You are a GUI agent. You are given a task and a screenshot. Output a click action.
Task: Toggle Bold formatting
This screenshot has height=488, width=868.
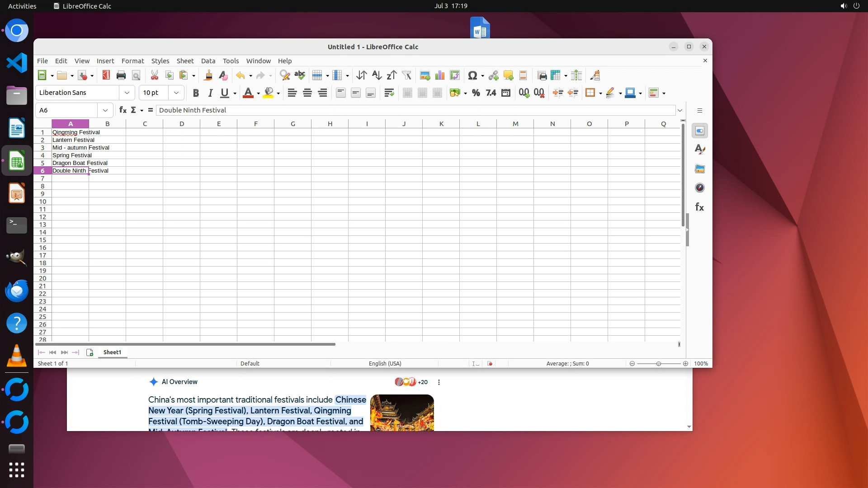click(195, 93)
